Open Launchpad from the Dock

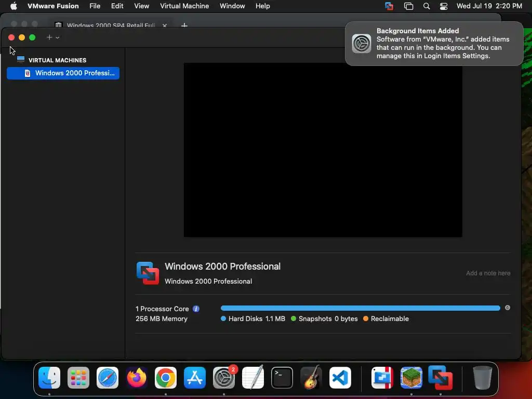pos(78,378)
